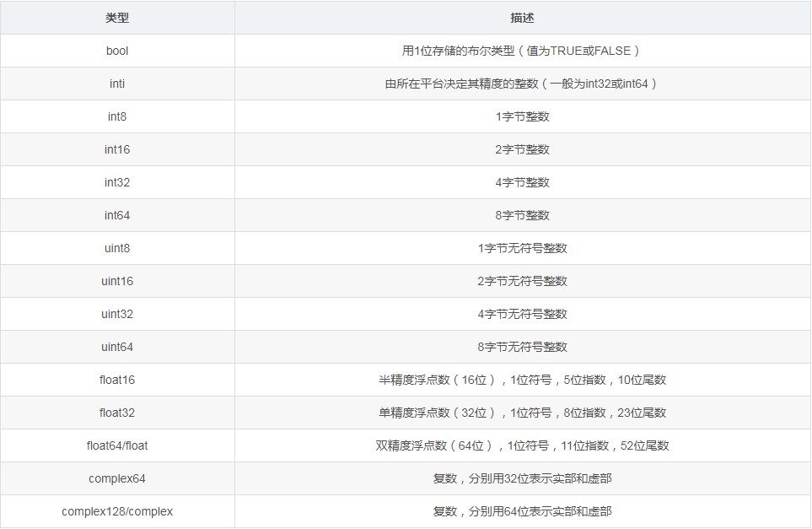
Task: Select the bool type cell
Action: (x=117, y=51)
